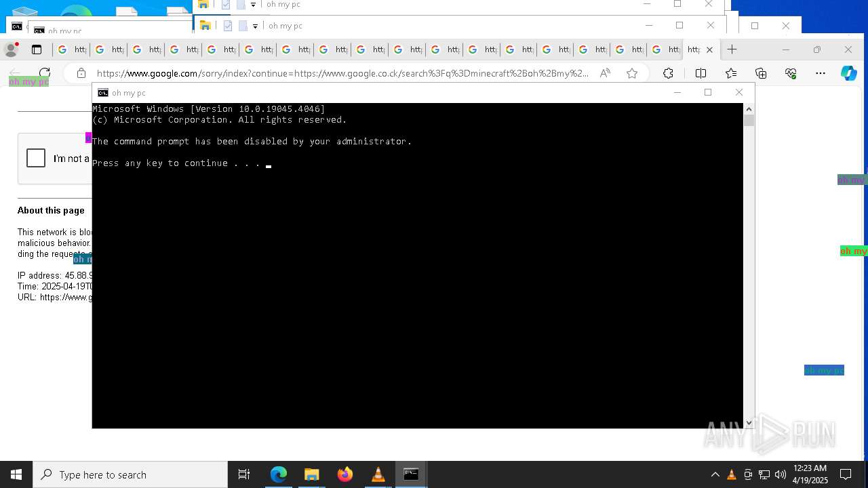This screenshot has width=868, height=488.
Task: Open Task View on taskbar
Action: tap(244, 474)
